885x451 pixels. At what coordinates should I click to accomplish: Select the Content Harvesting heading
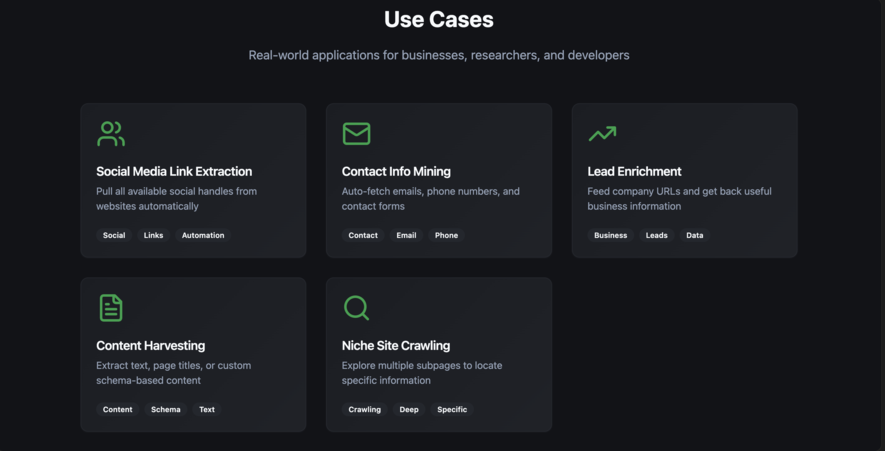(151, 345)
